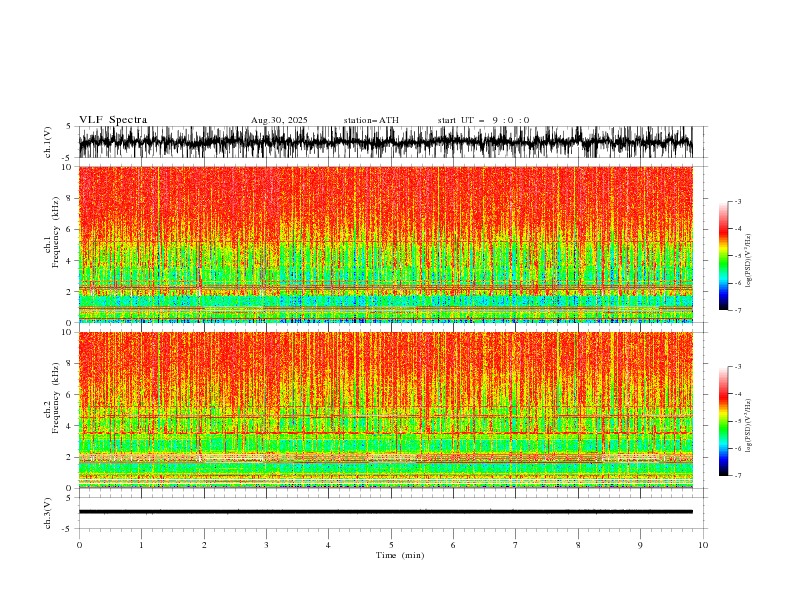Click the "ch.3(V)" waveform axis label
792x612 pixels.
tap(48, 513)
